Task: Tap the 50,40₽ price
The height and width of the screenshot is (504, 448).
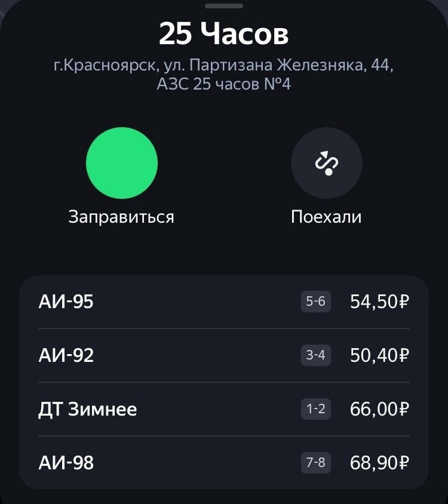Action: pyautogui.click(x=379, y=355)
